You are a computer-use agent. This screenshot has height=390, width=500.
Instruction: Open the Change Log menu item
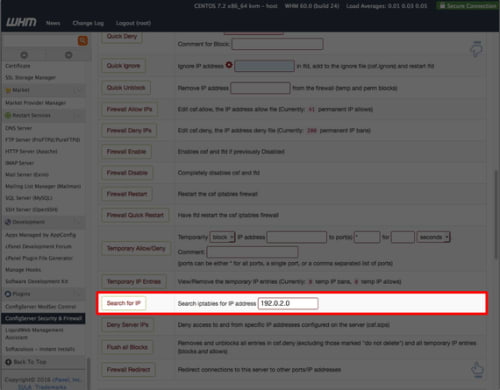[x=88, y=23]
